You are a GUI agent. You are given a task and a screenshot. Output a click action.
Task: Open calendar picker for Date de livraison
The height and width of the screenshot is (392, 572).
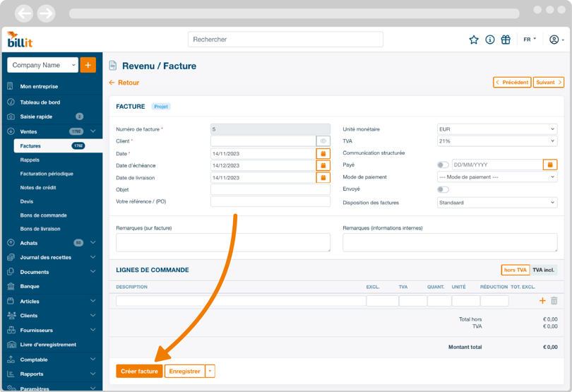pos(323,177)
